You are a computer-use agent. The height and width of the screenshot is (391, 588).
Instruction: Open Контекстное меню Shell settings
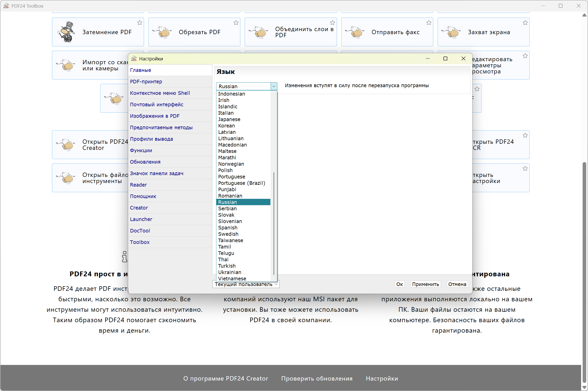click(170, 93)
